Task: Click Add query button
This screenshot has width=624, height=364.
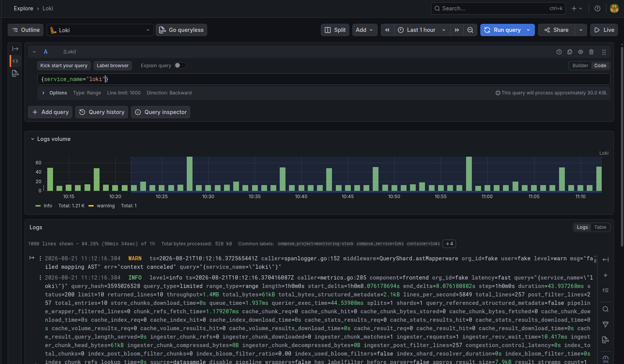Action: click(x=50, y=112)
